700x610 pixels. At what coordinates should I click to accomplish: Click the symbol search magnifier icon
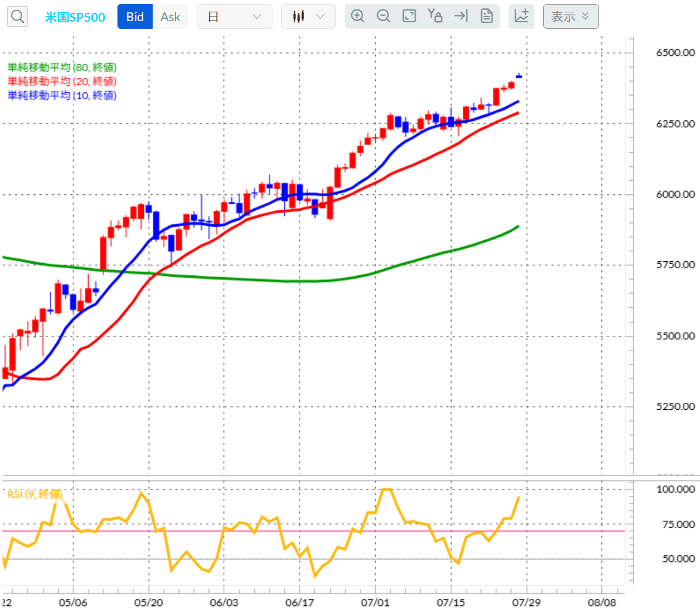point(18,16)
